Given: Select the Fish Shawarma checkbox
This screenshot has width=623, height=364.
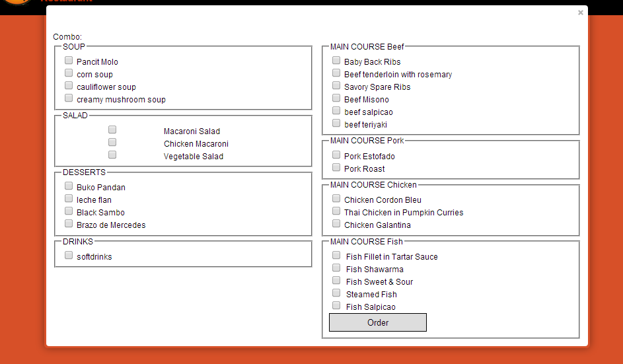Looking at the screenshot, I should [336, 268].
